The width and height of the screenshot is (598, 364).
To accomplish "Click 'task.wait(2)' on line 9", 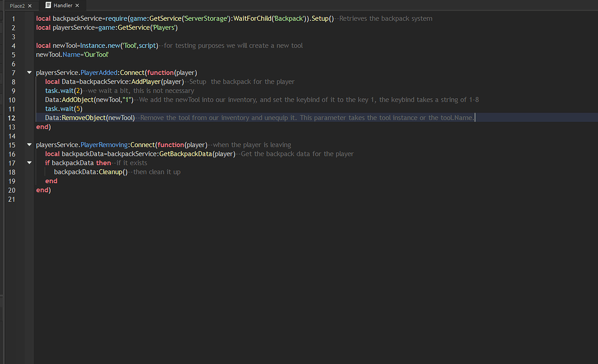I will tap(64, 91).
